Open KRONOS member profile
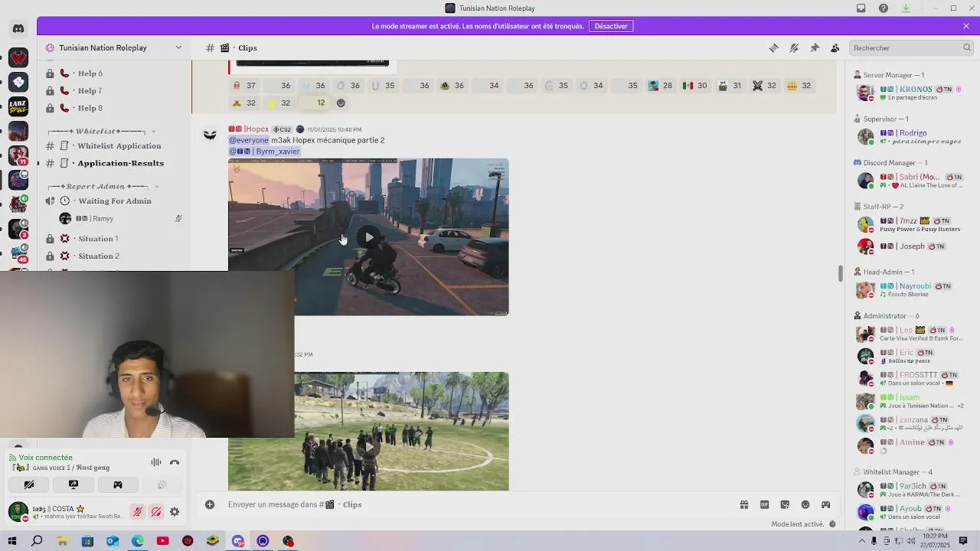Viewport: 980px width, 551px height. click(x=911, y=93)
